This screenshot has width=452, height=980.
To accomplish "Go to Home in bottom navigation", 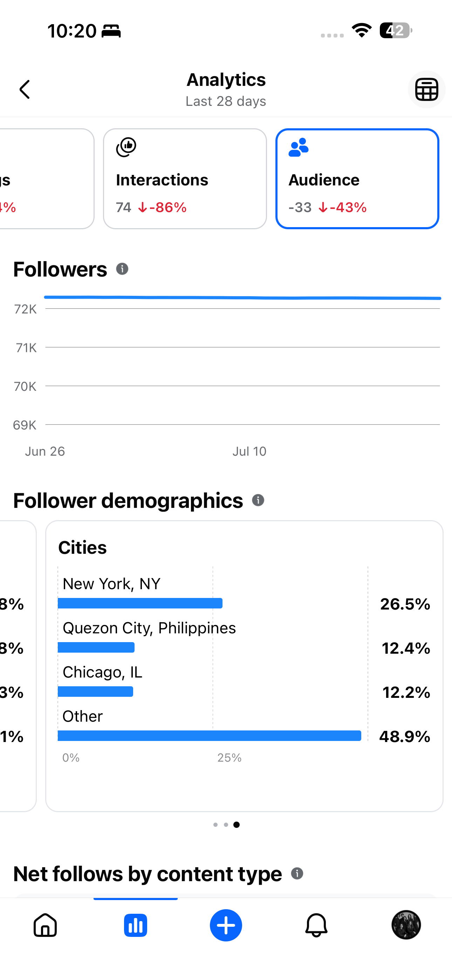I will [x=45, y=925].
